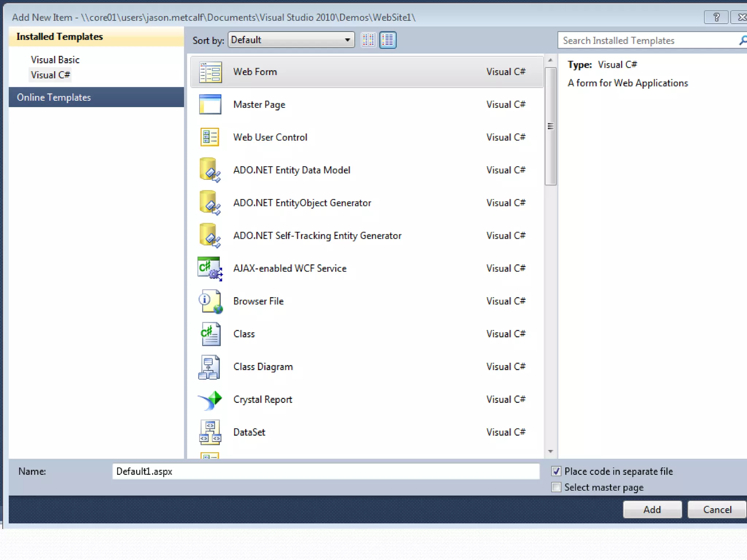
Task: Click the template list scrollbar thumb
Action: (x=550, y=126)
